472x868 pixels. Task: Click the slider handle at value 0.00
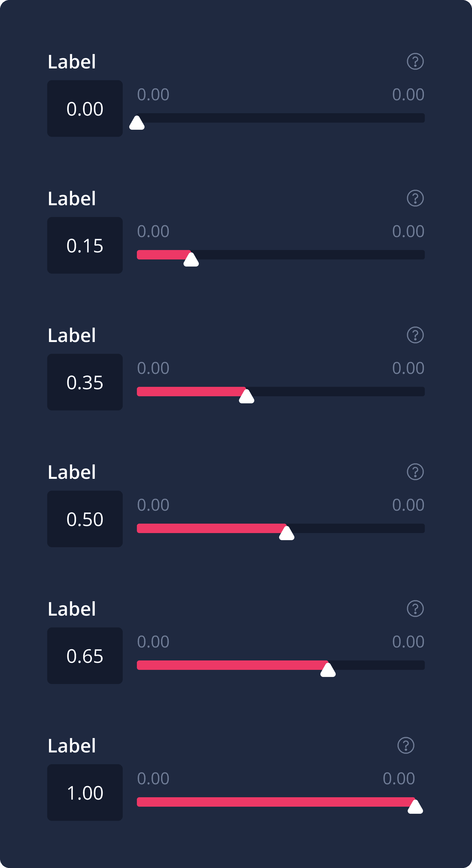(137, 123)
